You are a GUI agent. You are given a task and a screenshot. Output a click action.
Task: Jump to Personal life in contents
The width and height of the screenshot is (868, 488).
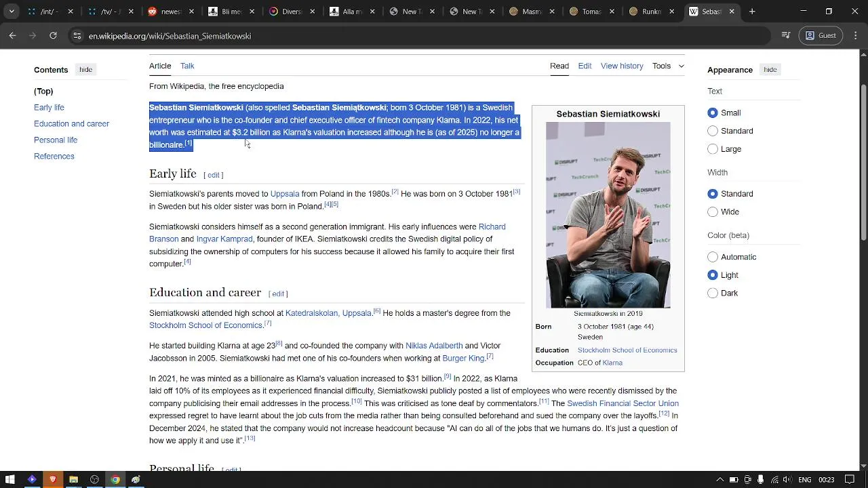56,140
